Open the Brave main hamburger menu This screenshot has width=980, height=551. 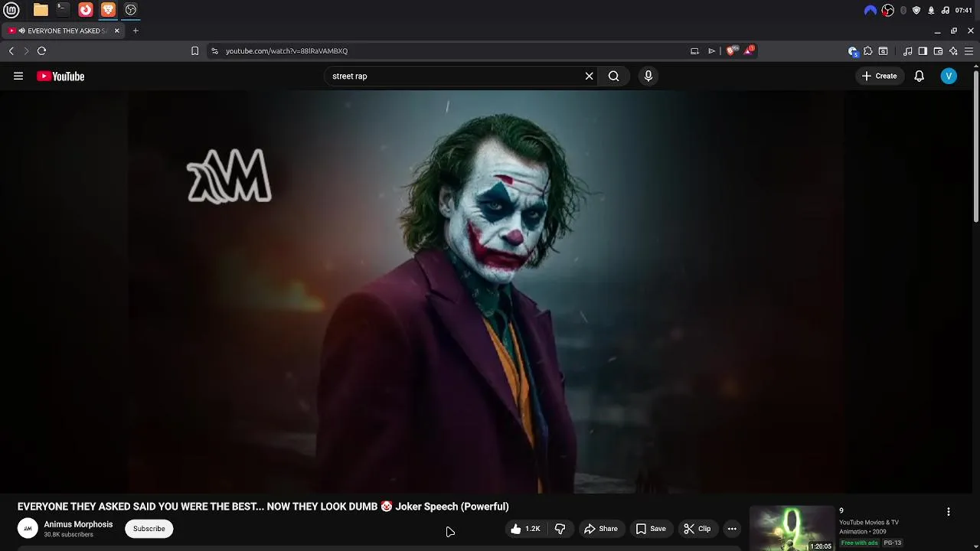click(x=969, y=51)
